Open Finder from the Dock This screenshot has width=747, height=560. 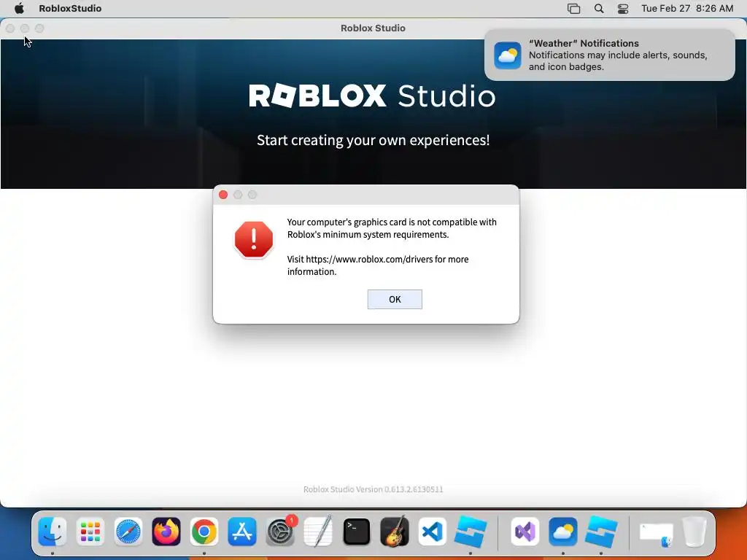point(52,532)
